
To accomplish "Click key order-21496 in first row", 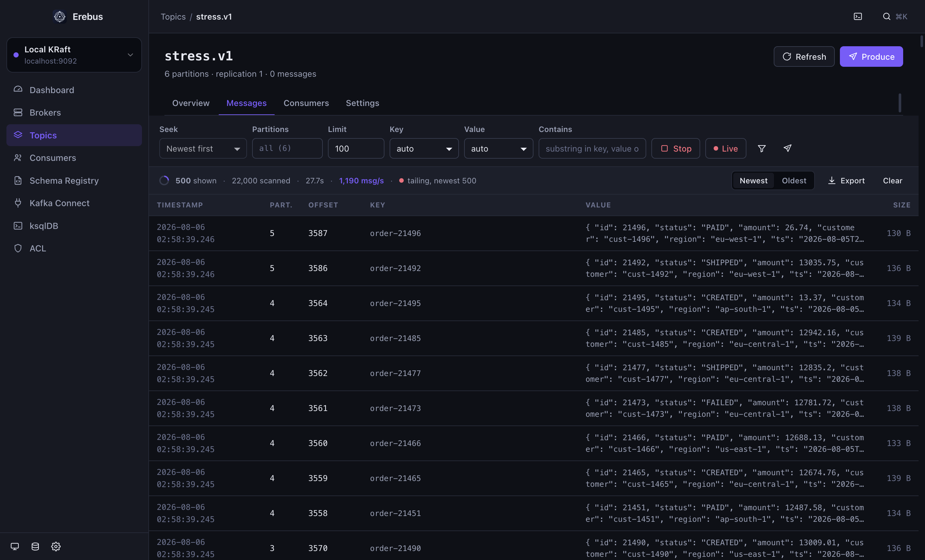I will tap(395, 233).
